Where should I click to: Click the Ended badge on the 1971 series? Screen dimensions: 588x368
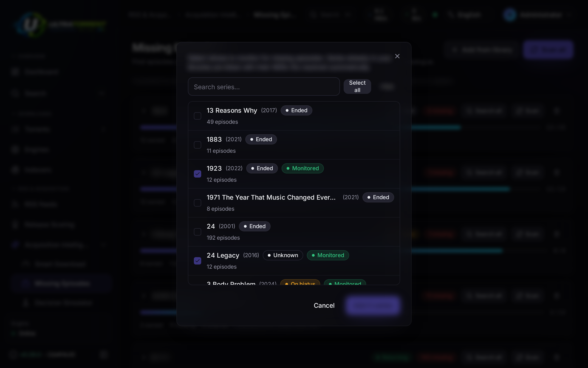[378, 197]
